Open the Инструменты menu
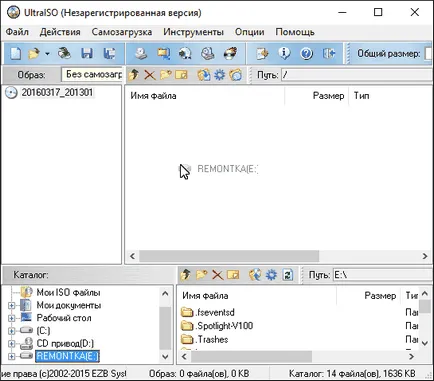The image size is (434, 381). click(193, 32)
